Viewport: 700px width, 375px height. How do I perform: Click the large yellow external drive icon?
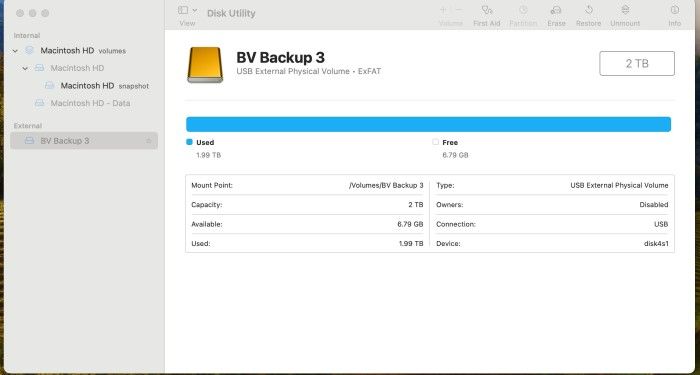[x=205, y=65]
